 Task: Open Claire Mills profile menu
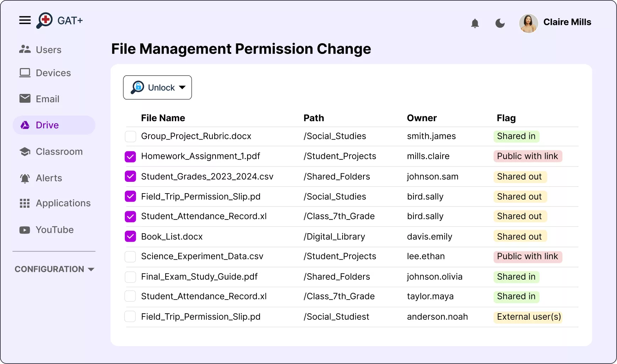pyautogui.click(x=555, y=23)
